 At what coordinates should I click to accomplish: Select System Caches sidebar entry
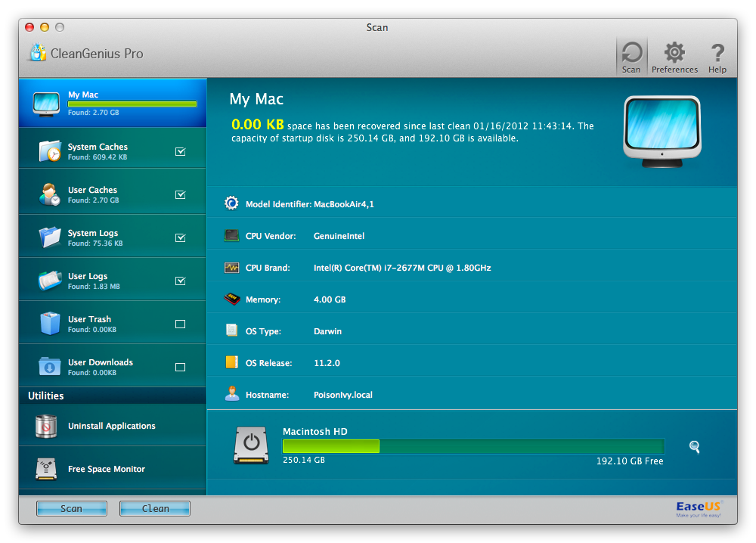[113, 148]
